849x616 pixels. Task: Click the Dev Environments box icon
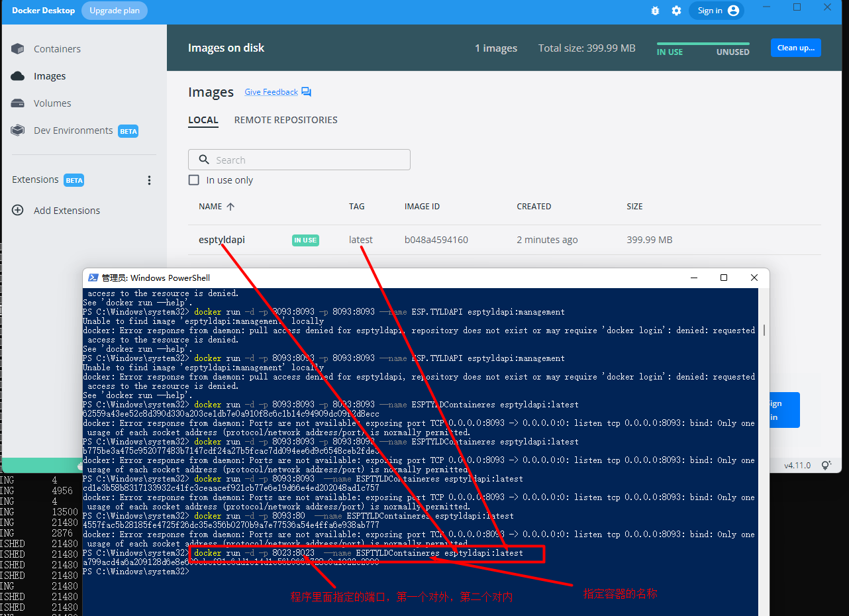pos(18,130)
